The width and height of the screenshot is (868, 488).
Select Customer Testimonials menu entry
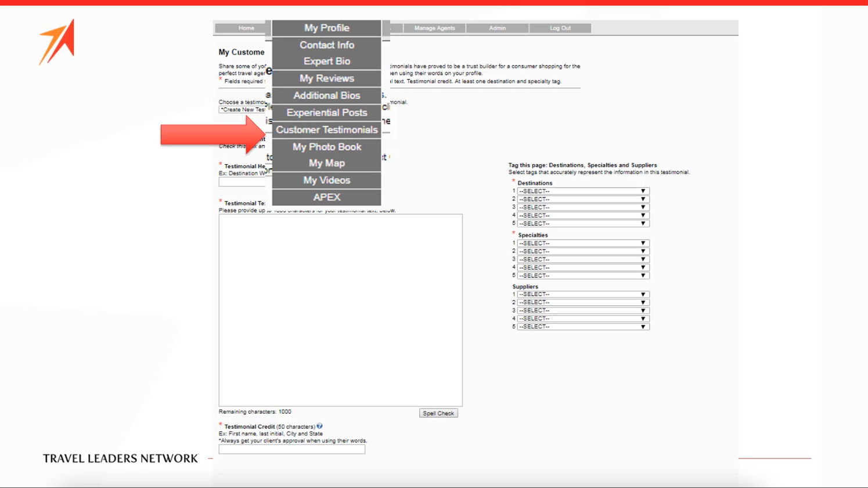(x=327, y=129)
